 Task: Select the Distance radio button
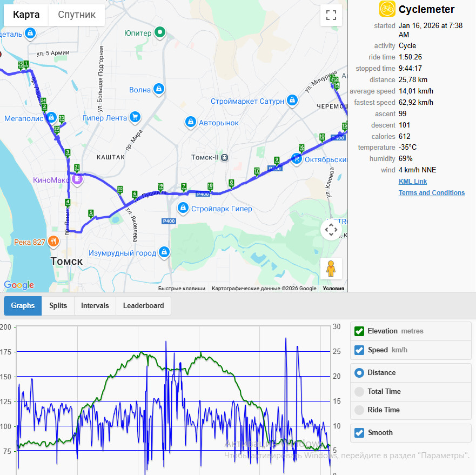[359, 373]
